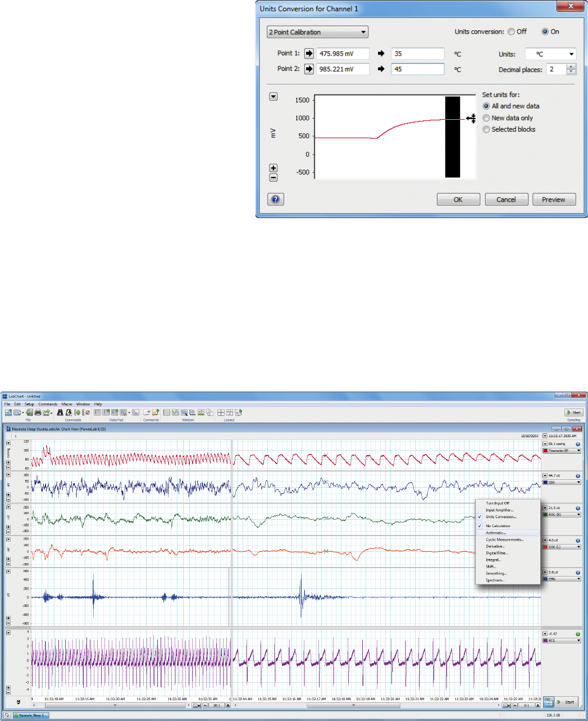
Task: Click the Chart View icon in Window group
Action: [x=167, y=412]
